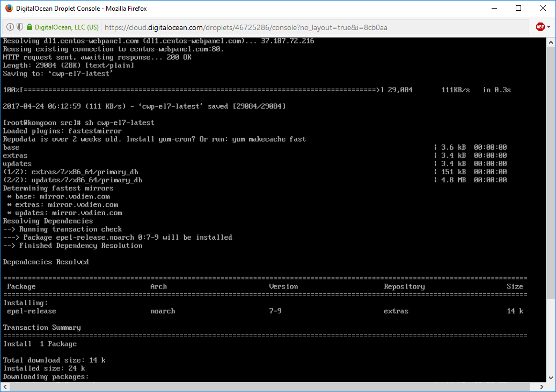556x392 pixels.
Task: Click 'Package epel-release.noarch' will be installed line
Action: (118, 237)
